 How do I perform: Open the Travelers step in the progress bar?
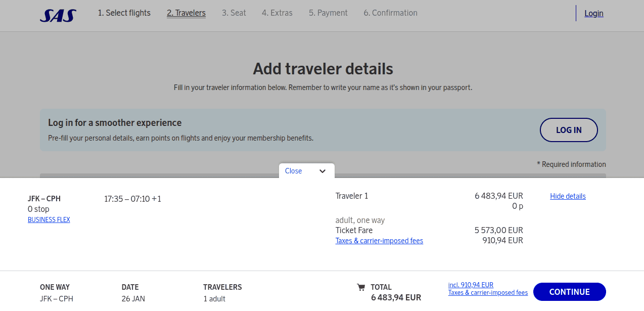pyautogui.click(x=186, y=13)
